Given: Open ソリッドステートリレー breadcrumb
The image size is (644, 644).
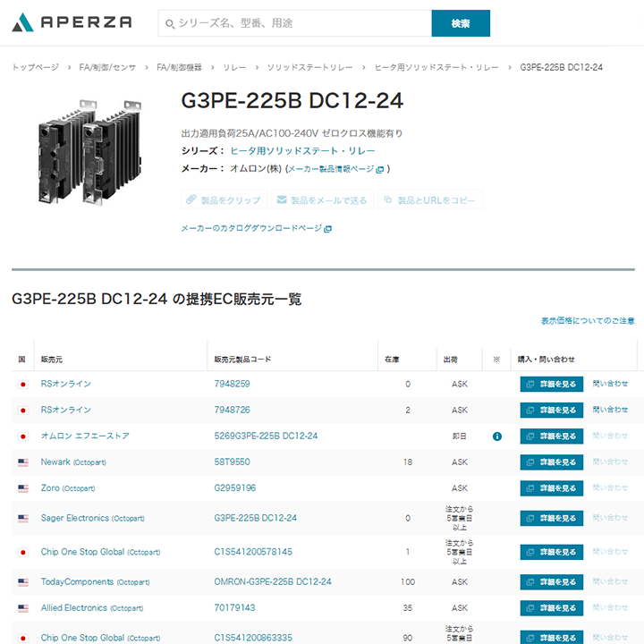Looking at the screenshot, I should [x=309, y=67].
